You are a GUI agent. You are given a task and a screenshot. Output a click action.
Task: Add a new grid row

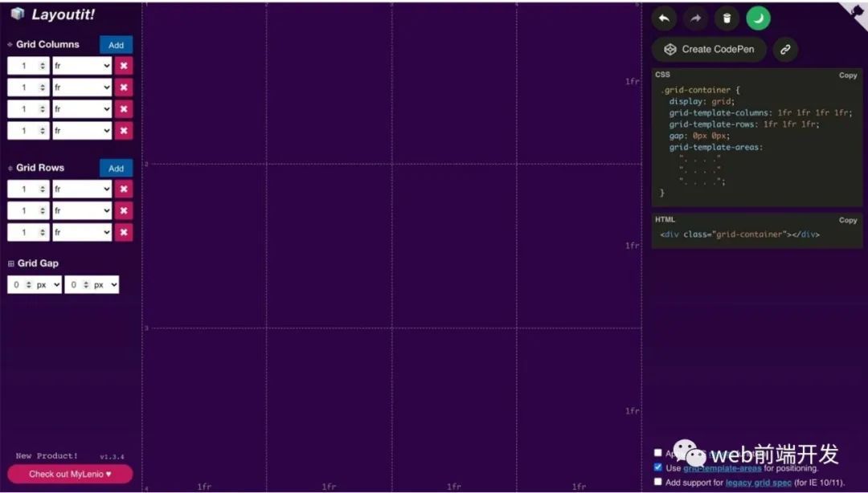tap(116, 169)
